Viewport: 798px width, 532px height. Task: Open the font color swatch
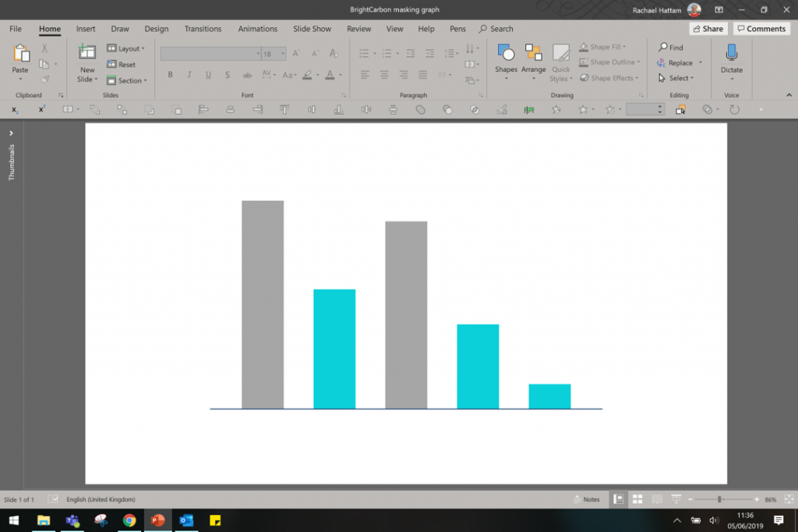(330, 75)
